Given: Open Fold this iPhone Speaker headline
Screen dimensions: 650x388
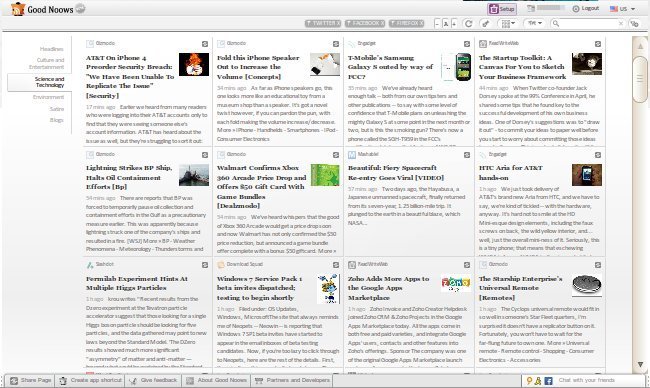Looking at the screenshot, I should coord(258,67).
